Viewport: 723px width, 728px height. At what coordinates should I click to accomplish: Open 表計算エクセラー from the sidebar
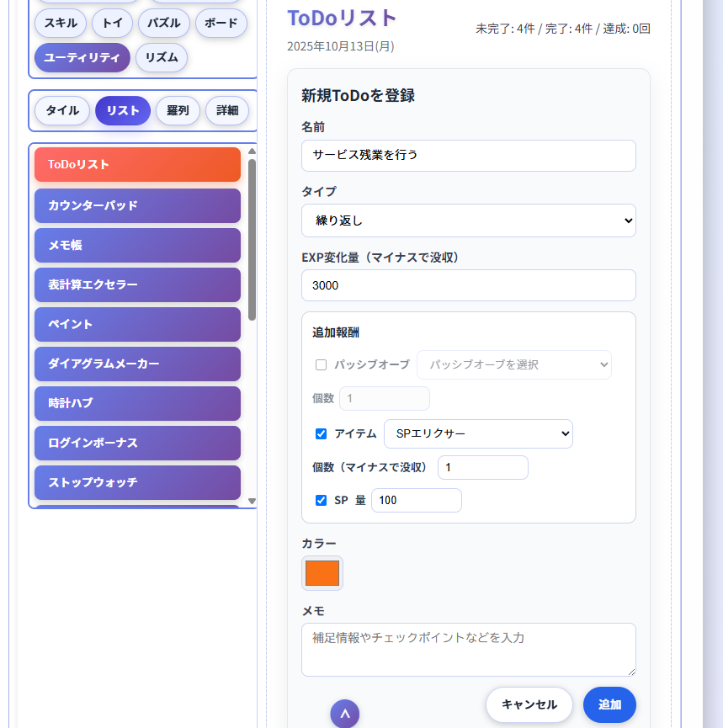click(137, 284)
